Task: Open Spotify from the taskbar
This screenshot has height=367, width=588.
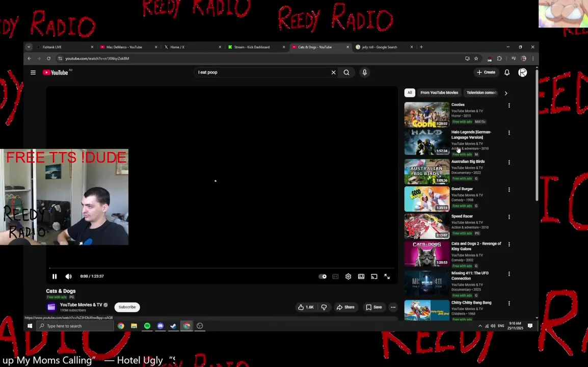Action: click(147, 326)
